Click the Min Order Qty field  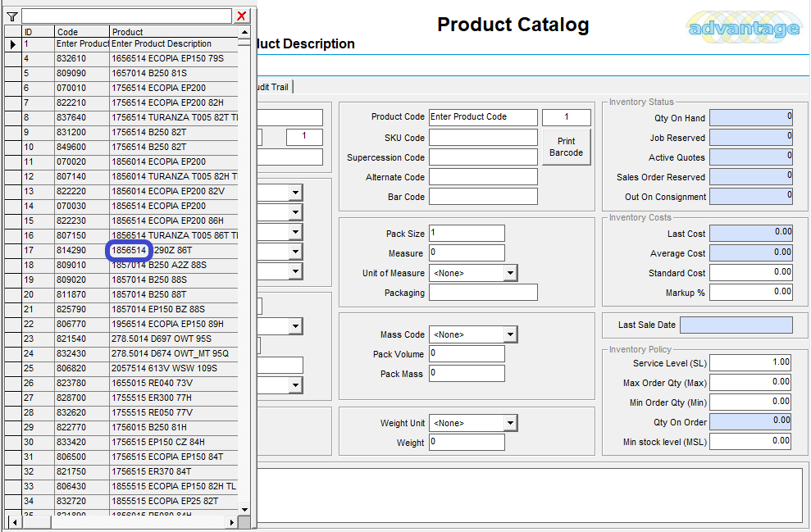click(x=750, y=402)
